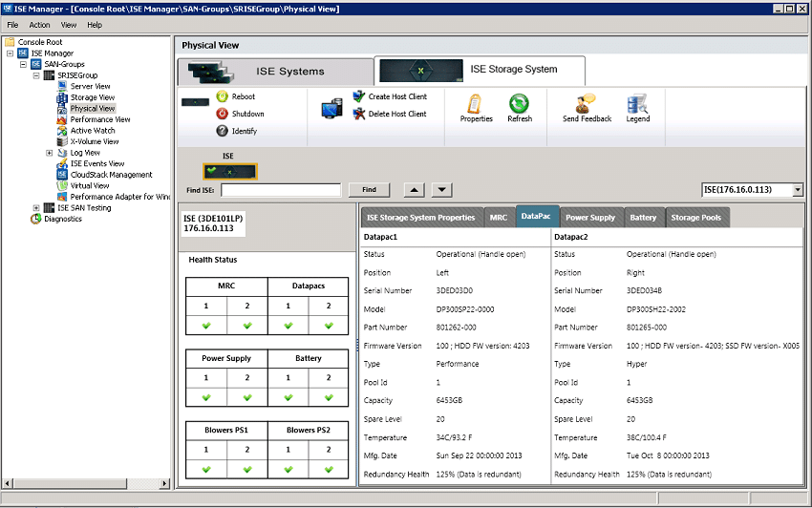Open the View menu
This screenshot has height=508, width=812.
pos(69,25)
